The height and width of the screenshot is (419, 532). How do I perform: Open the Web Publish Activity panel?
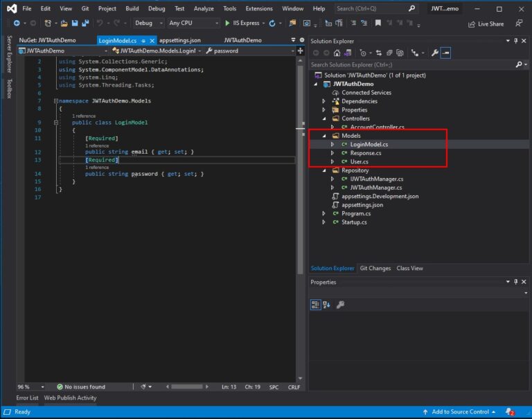click(70, 398)
